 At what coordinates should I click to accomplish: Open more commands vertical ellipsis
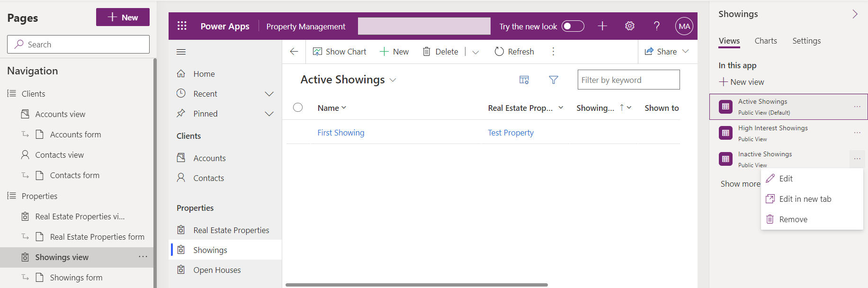[x=553, y=52]
